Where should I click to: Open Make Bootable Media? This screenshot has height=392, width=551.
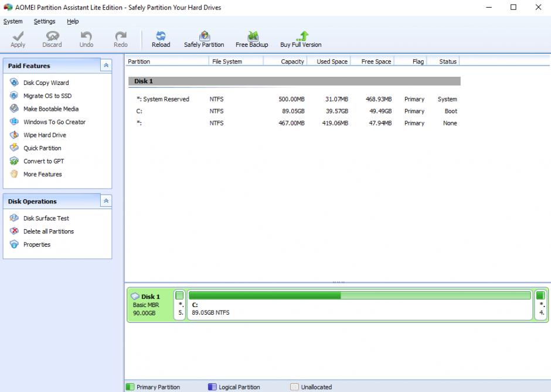51,109
